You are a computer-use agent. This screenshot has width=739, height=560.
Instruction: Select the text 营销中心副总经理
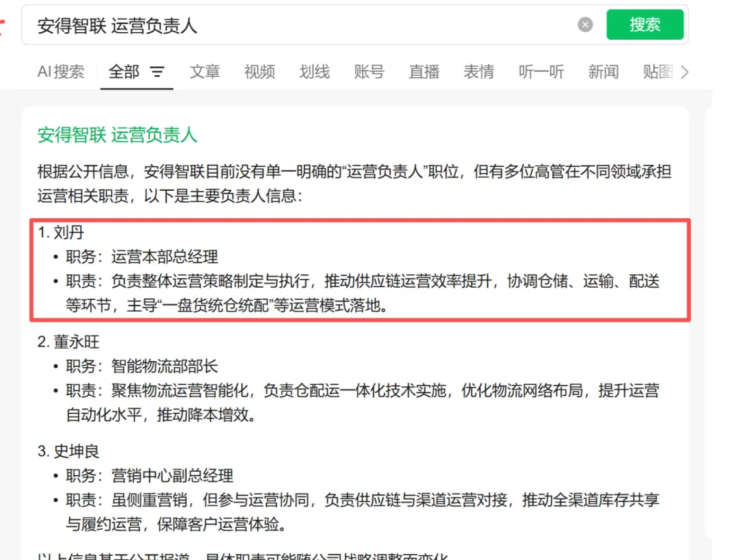172,475
